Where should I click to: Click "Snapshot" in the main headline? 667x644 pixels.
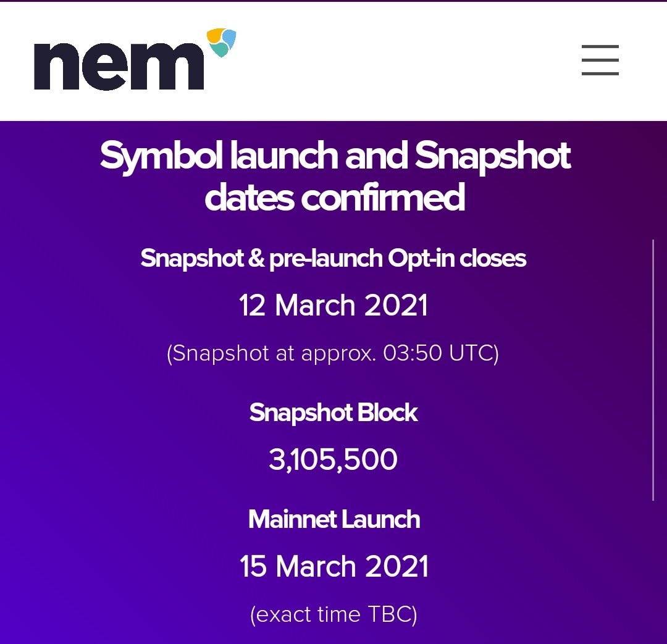click(492, 156)
